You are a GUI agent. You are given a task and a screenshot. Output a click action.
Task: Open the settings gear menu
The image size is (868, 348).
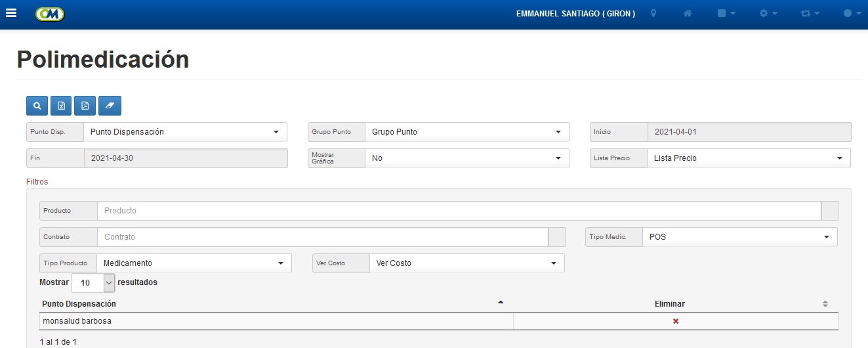pos(768,13)
